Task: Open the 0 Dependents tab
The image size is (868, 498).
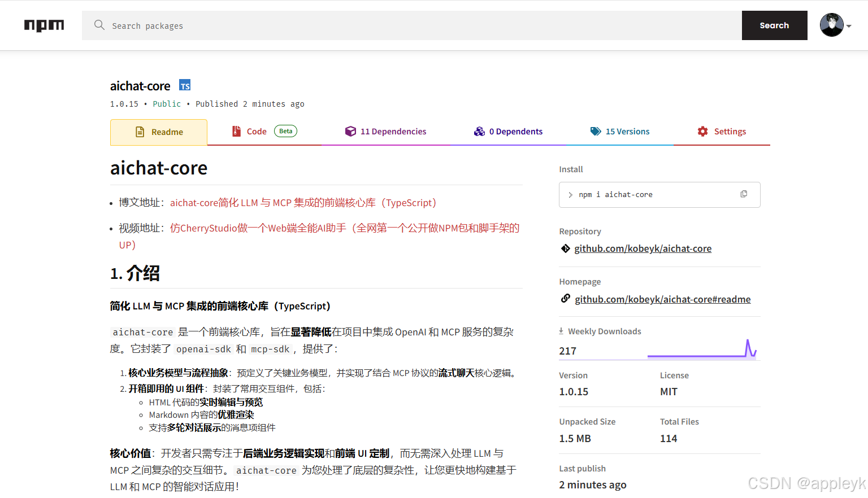Action: (x=508, y=132)
